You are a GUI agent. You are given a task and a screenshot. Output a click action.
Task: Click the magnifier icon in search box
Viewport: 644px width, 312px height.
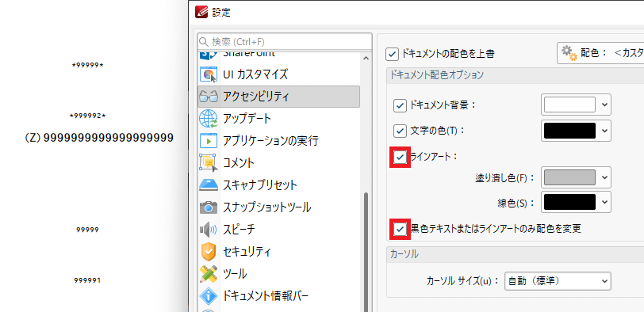pyautogui.click(x=204, y=42)
